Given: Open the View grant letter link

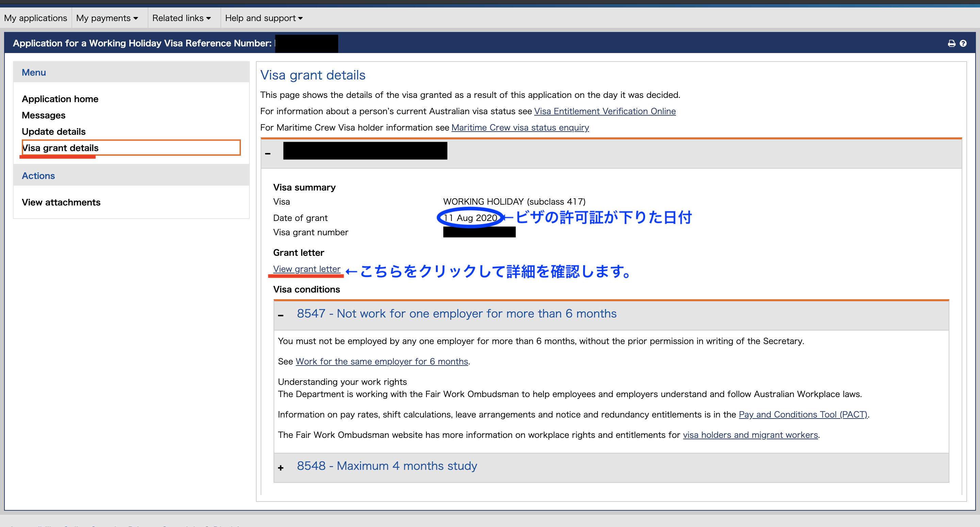Looking at the screenshot, I should (x=307, y=269).
